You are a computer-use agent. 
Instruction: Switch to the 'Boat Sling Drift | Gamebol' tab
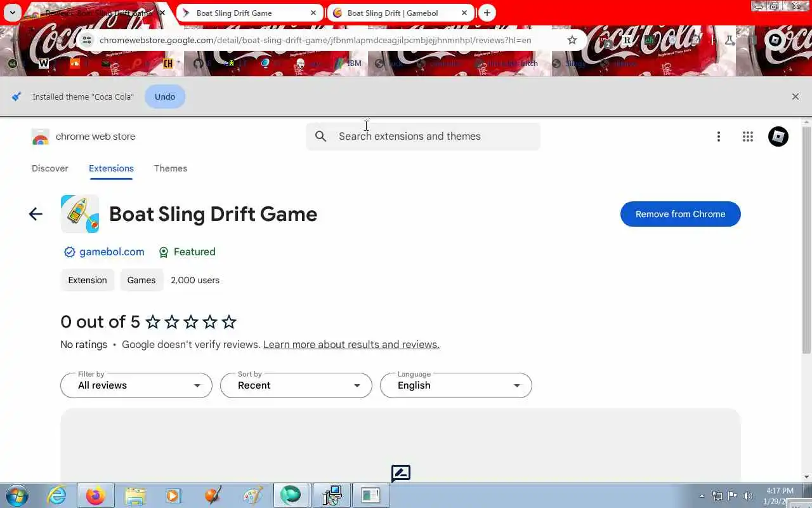click(400, 13)
